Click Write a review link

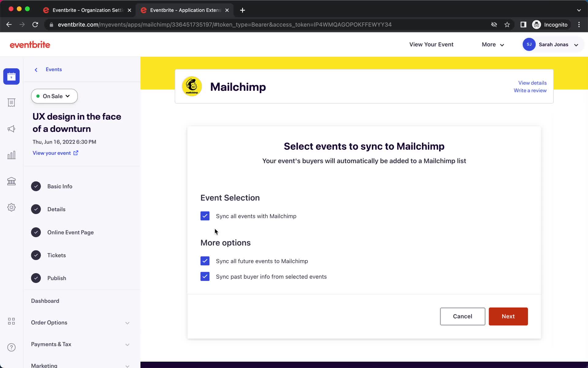[530, 90]
